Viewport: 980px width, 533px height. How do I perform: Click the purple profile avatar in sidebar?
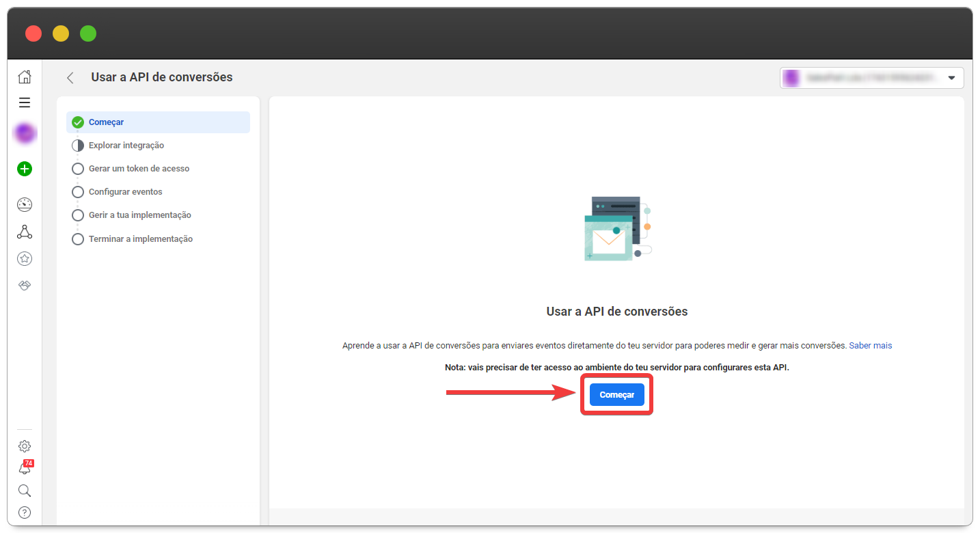coord(25,134)
